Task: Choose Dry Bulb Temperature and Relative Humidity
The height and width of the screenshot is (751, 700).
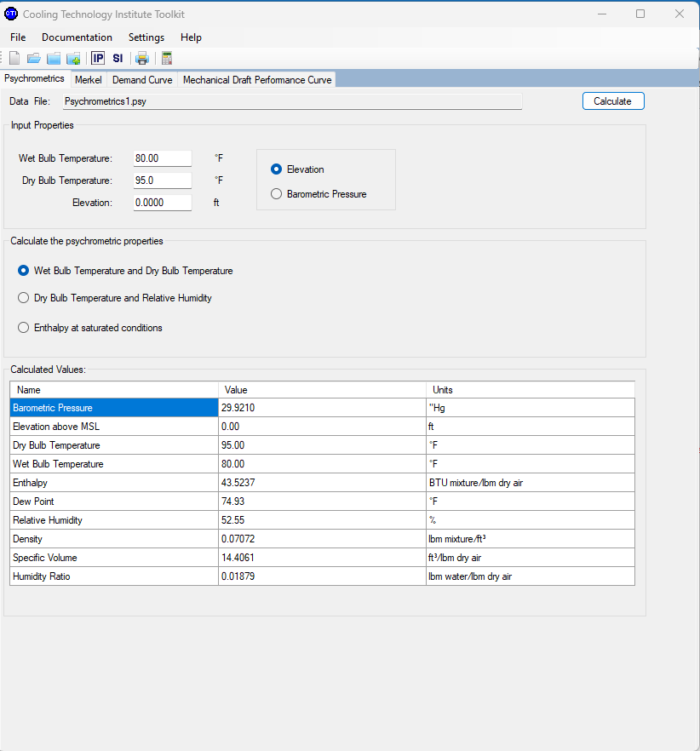Action: click(24, 298)
